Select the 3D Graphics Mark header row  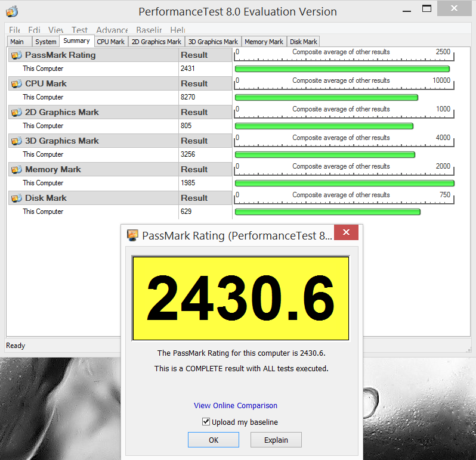[120, 141]
